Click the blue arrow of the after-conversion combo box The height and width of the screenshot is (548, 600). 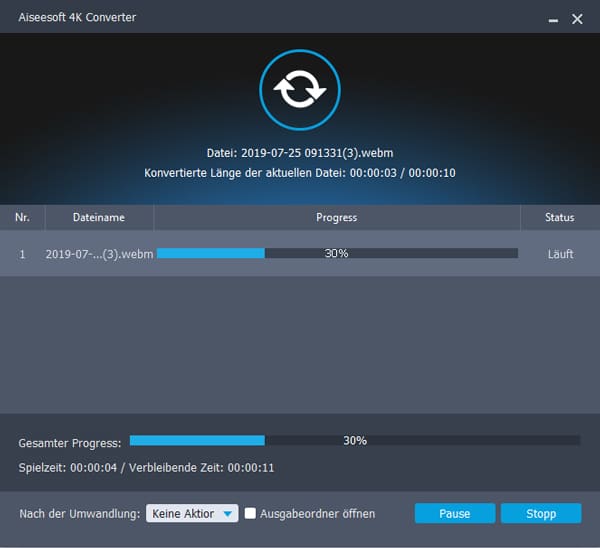click(228, 514)
